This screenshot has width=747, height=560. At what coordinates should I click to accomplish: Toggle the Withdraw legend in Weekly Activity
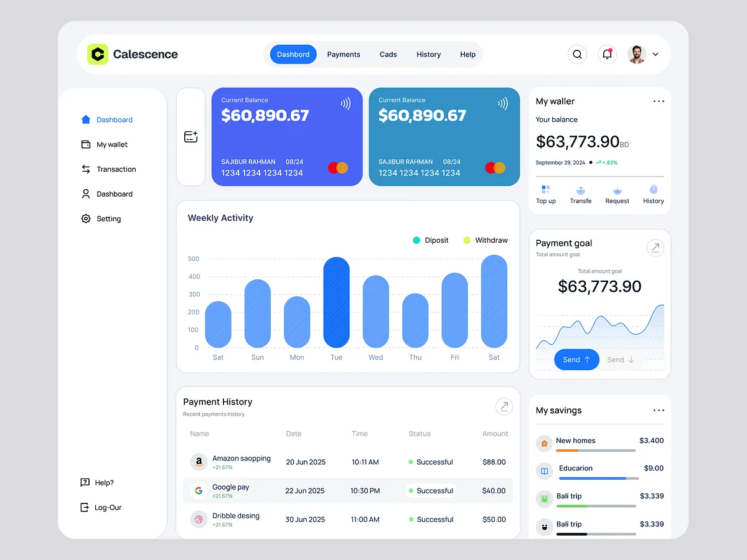coord(486,240)
